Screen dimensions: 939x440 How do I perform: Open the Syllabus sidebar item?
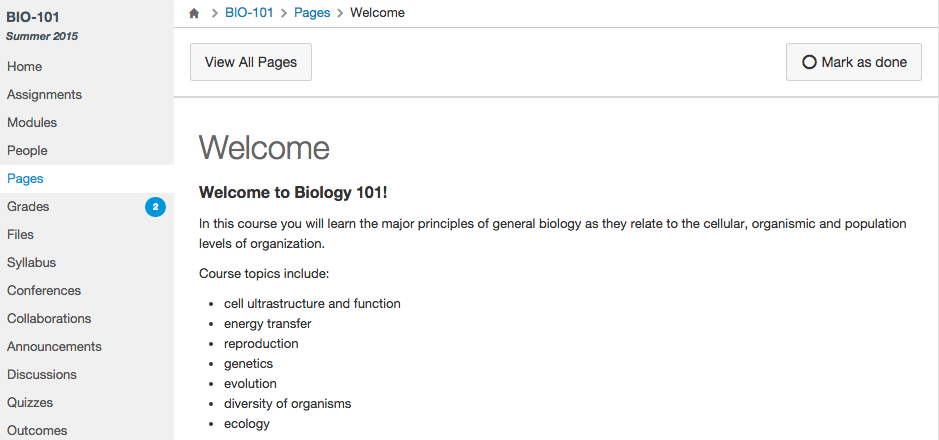(31, 263)
